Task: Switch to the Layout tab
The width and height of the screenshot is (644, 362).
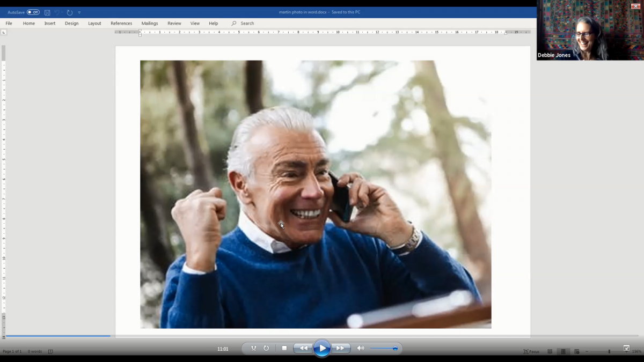Action: [x=94, y=24]
